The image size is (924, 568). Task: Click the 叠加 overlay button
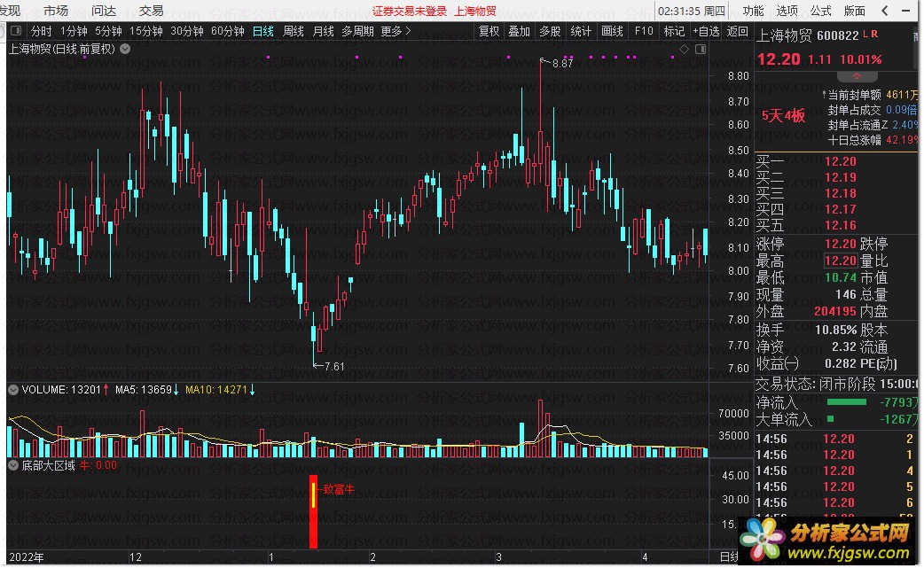[x=519, y=31]
